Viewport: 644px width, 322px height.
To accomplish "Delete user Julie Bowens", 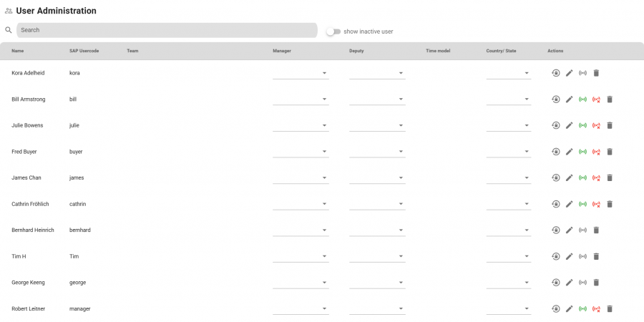I will (x=610, y=125).
